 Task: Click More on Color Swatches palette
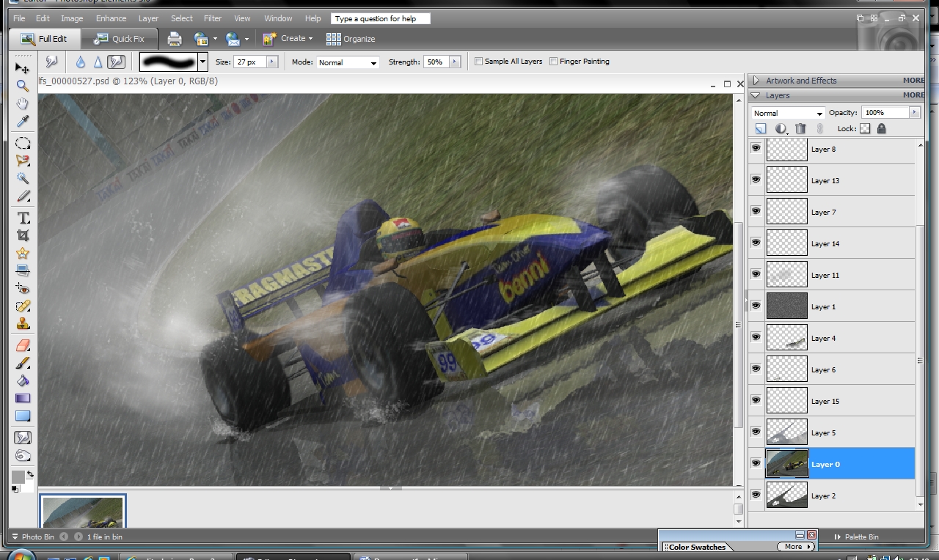point(796,547)
